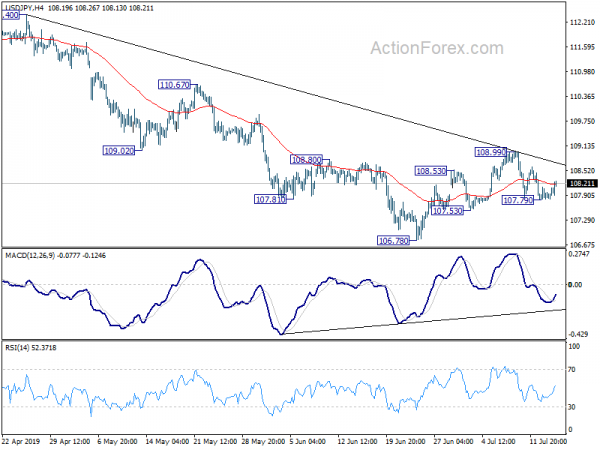Screen dimensions: 600x450
Task: Click the RSI(14) 52.3718 indicator label
Action: [31, 348]
